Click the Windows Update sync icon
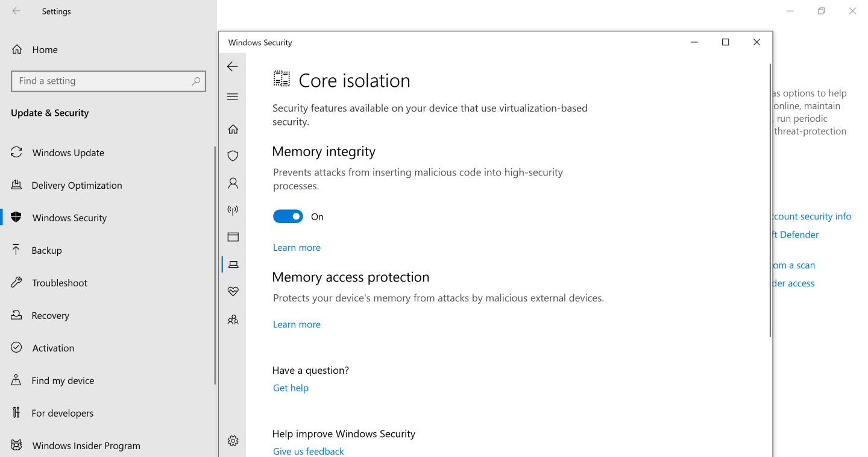 pyautogui.click(x=17, y=153)
